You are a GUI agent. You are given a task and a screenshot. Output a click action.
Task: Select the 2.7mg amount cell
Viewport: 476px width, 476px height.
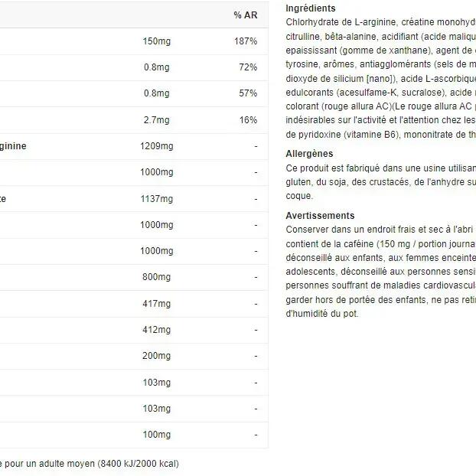point(156,120)
